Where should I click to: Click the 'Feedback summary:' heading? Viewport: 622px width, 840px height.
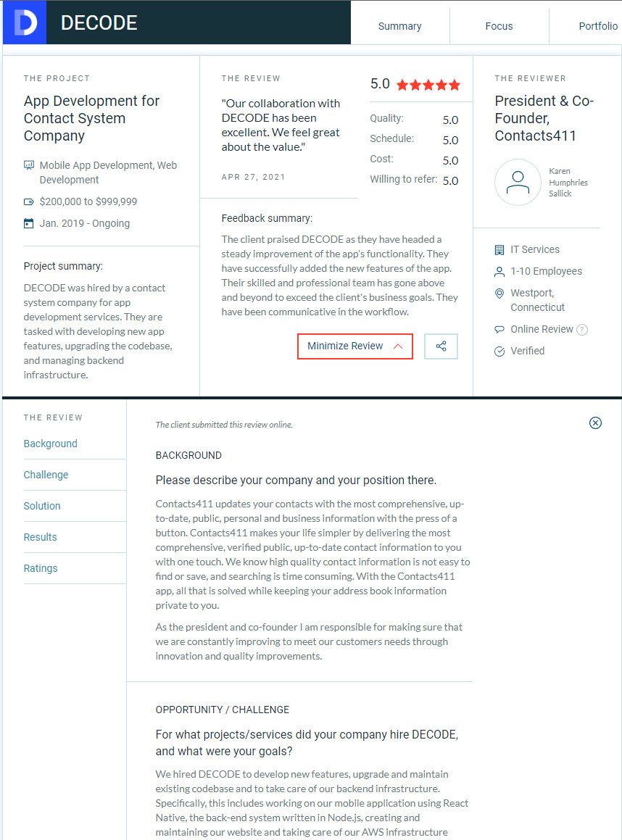[267, 219]
